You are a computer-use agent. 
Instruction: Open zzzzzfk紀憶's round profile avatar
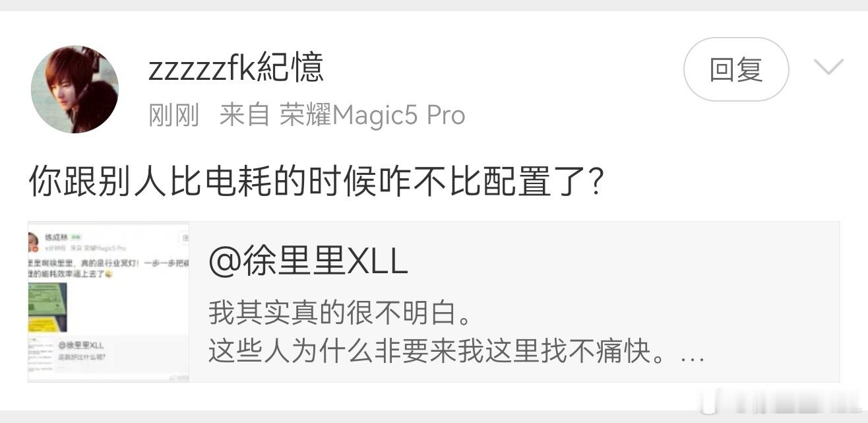point(75,89)
